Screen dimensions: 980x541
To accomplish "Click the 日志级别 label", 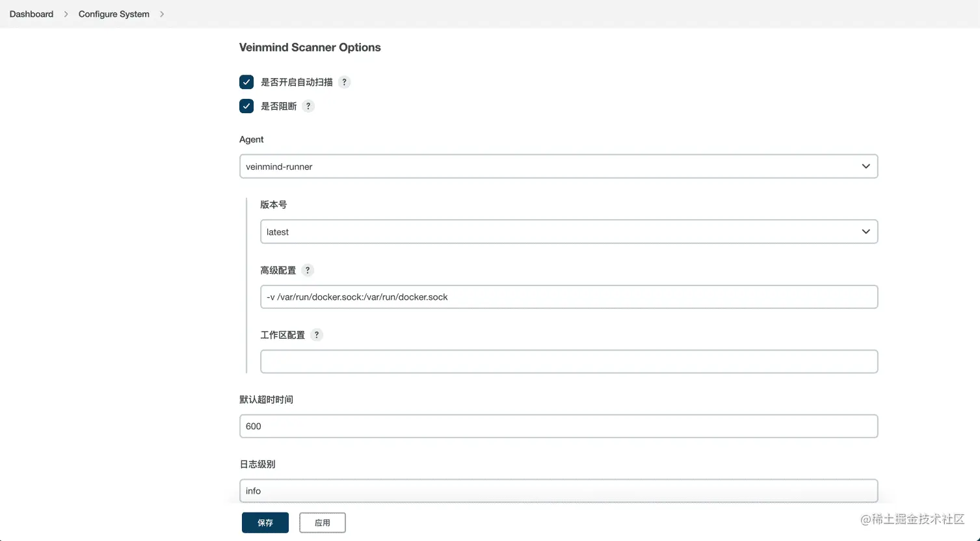I will 258,464.
